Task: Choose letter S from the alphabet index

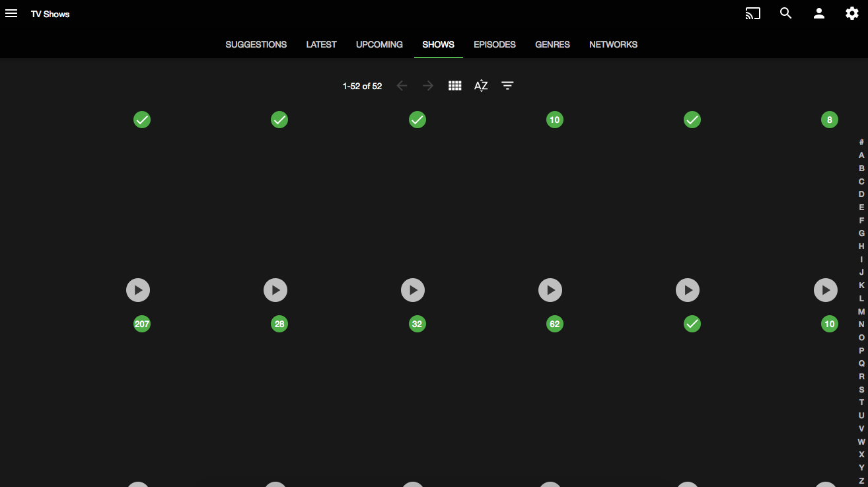Action: (x=861, y=390)
